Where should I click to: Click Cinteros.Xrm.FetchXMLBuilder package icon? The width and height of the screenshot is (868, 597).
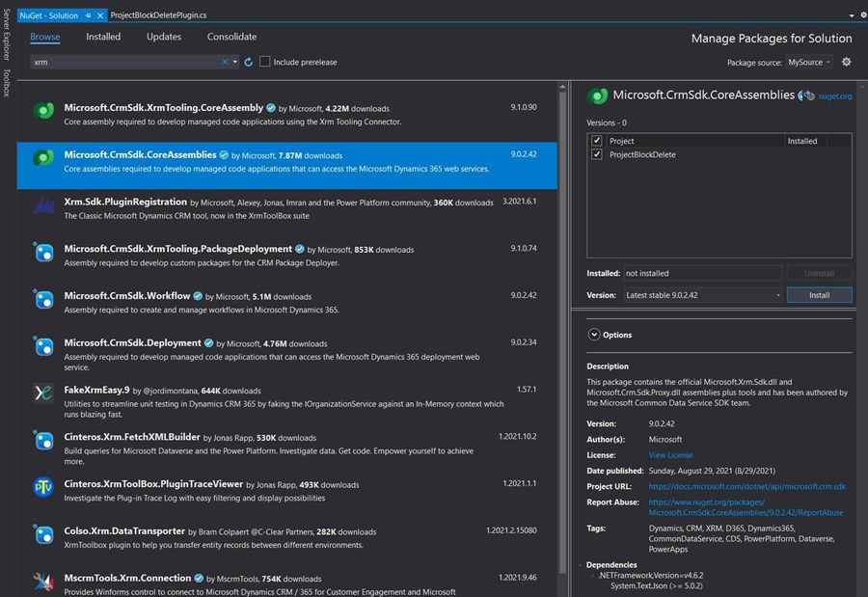click(43, 440)
